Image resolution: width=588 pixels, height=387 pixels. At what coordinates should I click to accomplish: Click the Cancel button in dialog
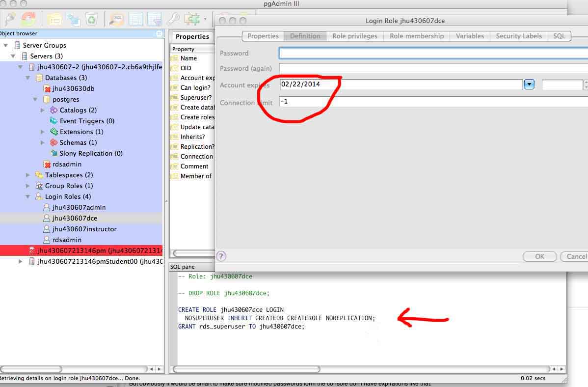point(575,256)
